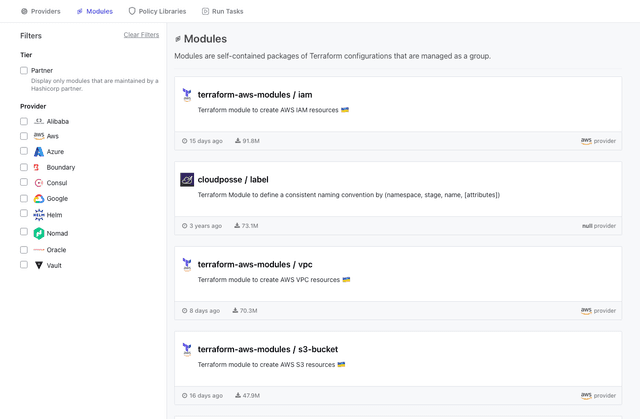Viewport: 640px width, 419px height.
Task: Click "Terraform module to create AWS VPC resources"
Action: point(269,280)
